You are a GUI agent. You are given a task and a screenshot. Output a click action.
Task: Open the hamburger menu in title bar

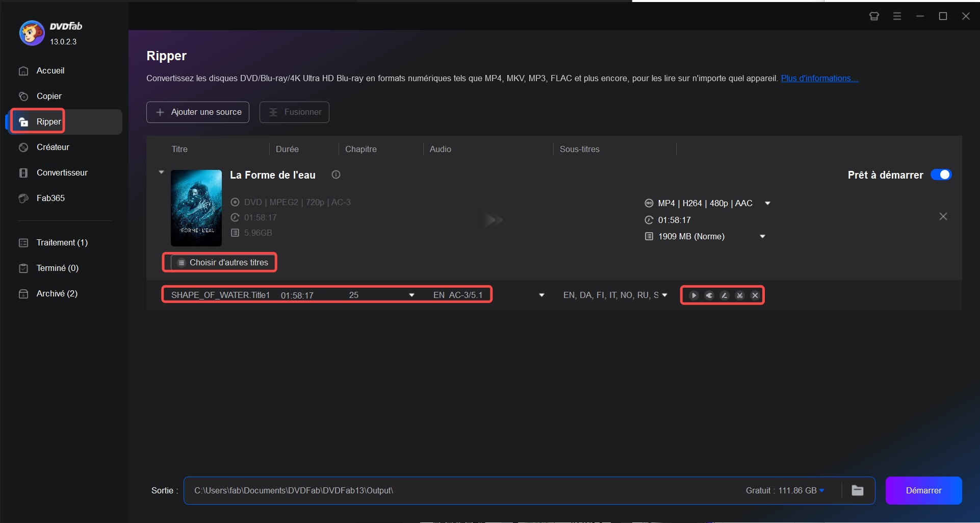[x=897, y=16]
